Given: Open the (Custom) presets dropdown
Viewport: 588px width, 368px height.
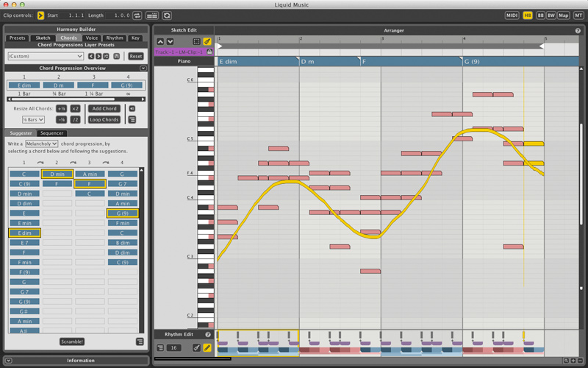Looking at the screenshot, I should pos(46,56).
